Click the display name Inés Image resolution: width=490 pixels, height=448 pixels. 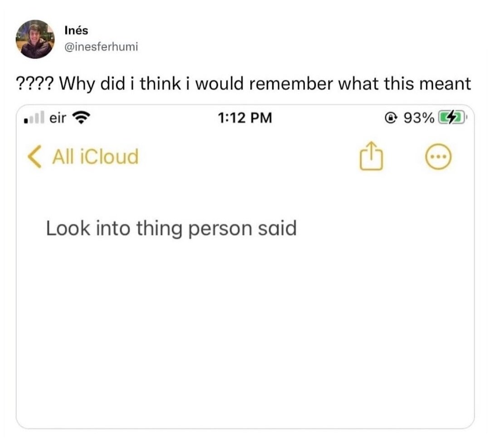point(76,30)
